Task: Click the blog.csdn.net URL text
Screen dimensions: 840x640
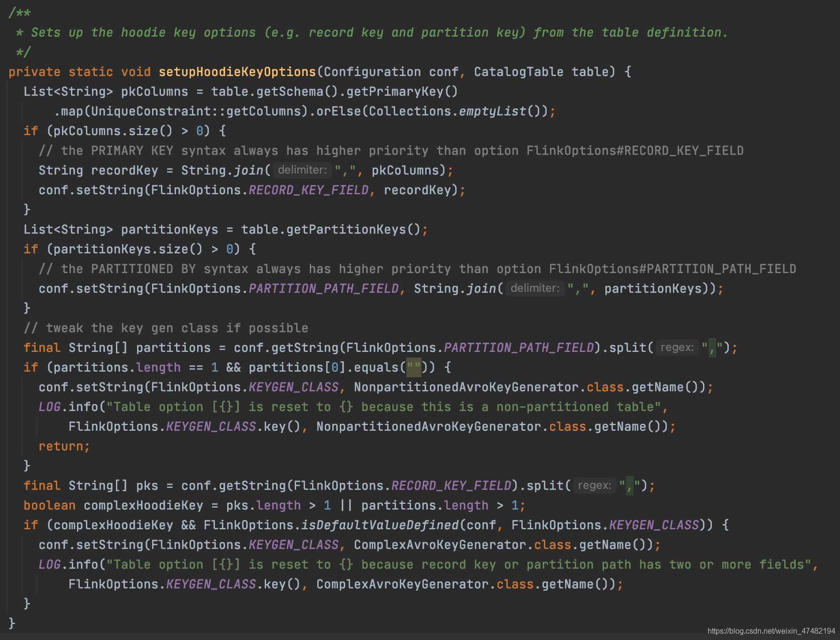Action: click(771, 631)
